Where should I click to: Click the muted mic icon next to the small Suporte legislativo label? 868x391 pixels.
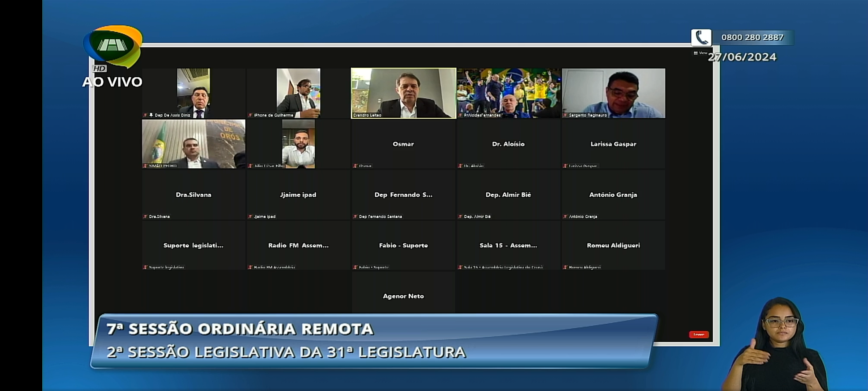(x=145, y=267)
